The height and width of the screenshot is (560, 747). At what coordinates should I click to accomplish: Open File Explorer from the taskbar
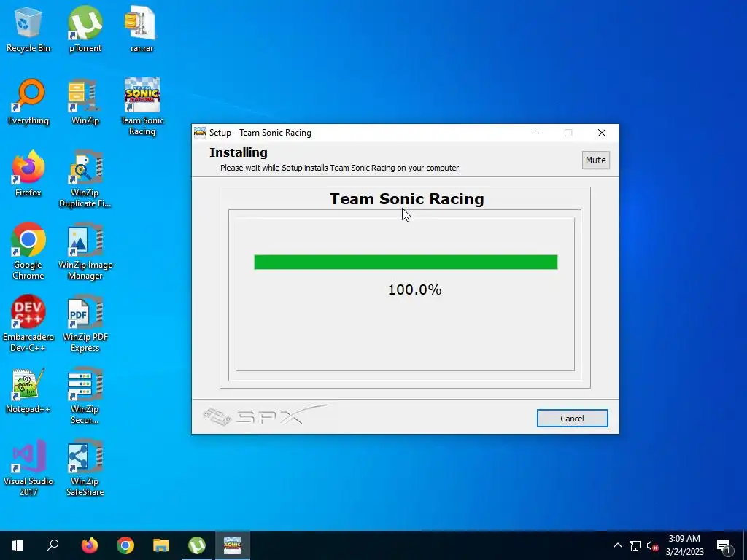coord(161,545)
